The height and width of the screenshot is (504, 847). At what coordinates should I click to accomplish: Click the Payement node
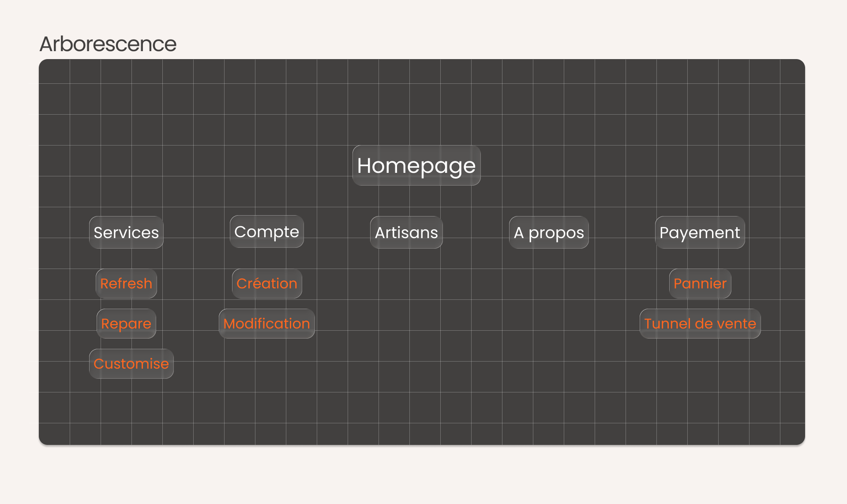click(700, 232)
